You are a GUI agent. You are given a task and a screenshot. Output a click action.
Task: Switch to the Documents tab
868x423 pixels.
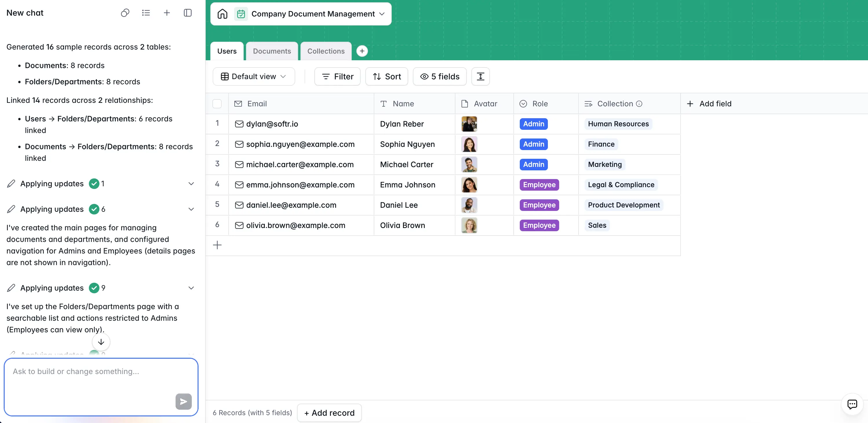pyautogui.click(x=271, y=51)
